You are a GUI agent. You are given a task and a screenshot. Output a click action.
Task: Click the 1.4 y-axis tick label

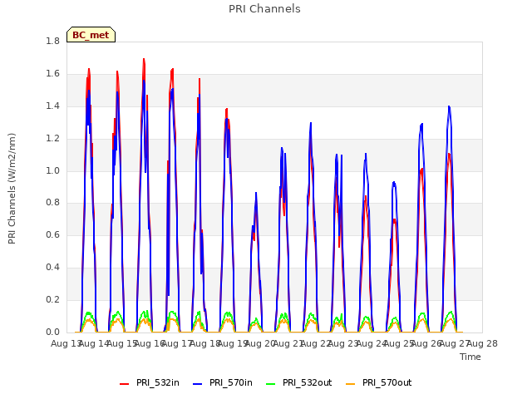tap(52, 106)
